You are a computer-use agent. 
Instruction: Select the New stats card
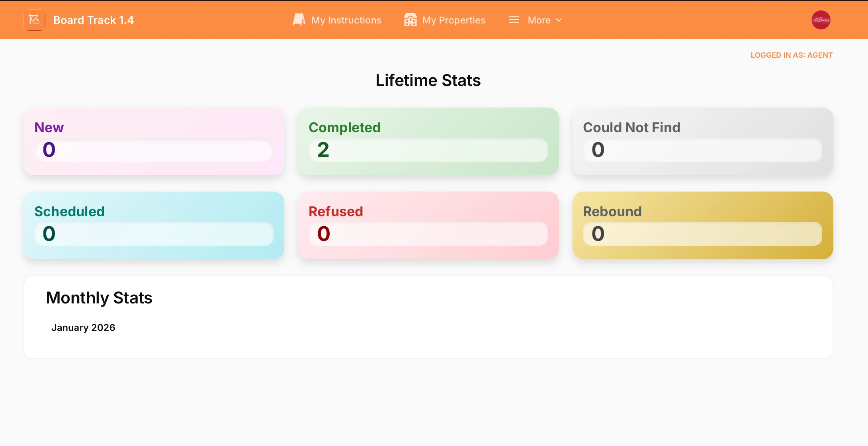(x=154, y=141)
